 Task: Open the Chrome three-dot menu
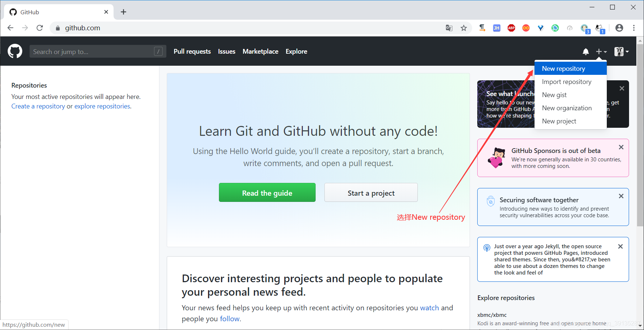634,28
